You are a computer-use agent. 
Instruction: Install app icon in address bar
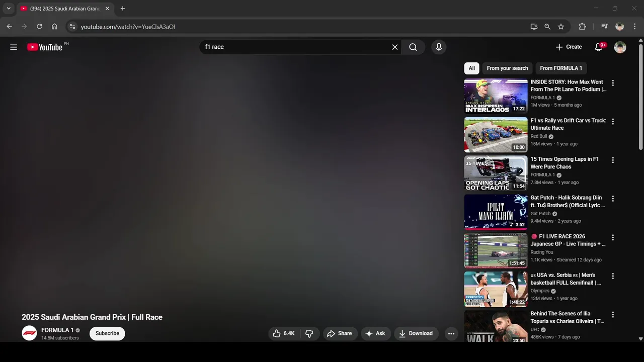[534, 27]
